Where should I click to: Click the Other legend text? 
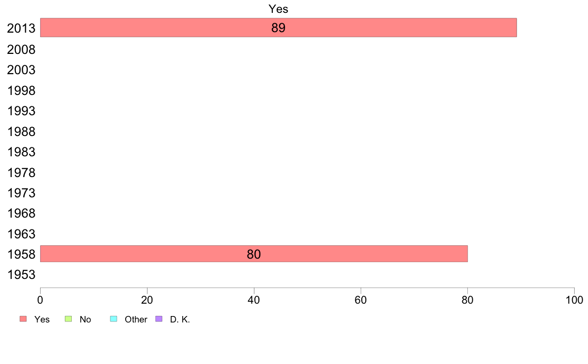(x=136, y=319)
